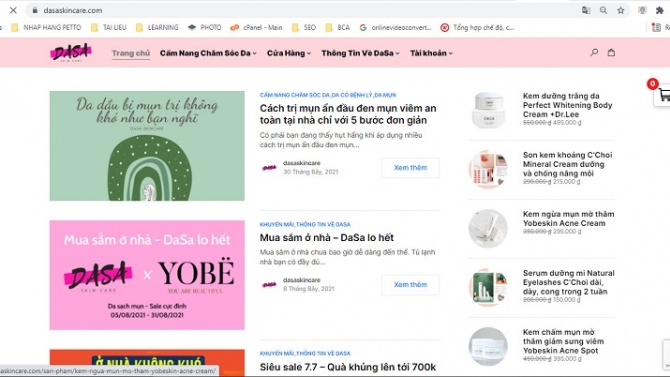670x377 pixels.
Task: Open the Siêu sale 7.7 article title
Action: (348, 367)
